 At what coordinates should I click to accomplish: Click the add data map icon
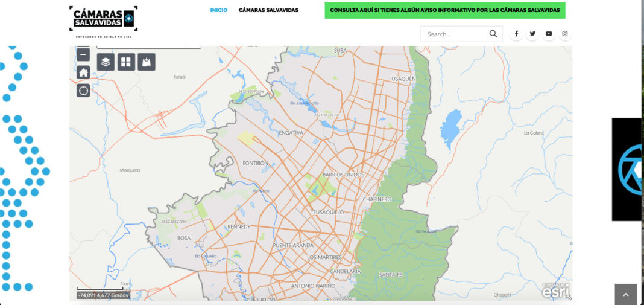147,62
